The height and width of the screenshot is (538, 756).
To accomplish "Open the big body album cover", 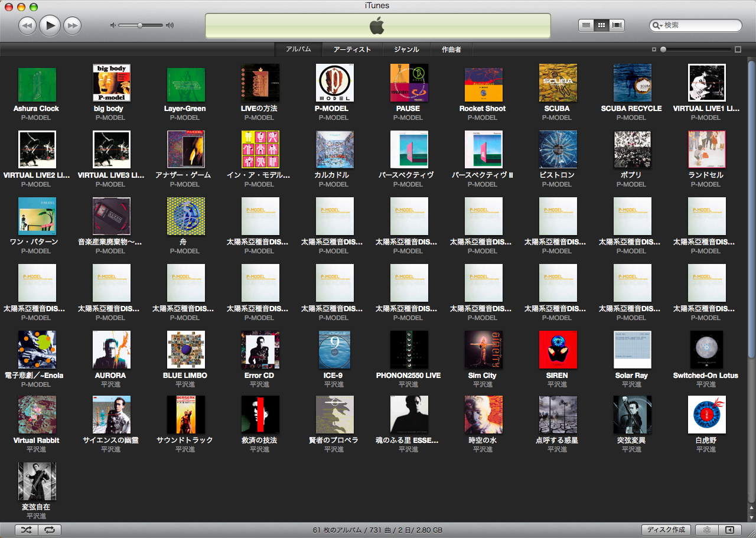I will tap(112, 83).
